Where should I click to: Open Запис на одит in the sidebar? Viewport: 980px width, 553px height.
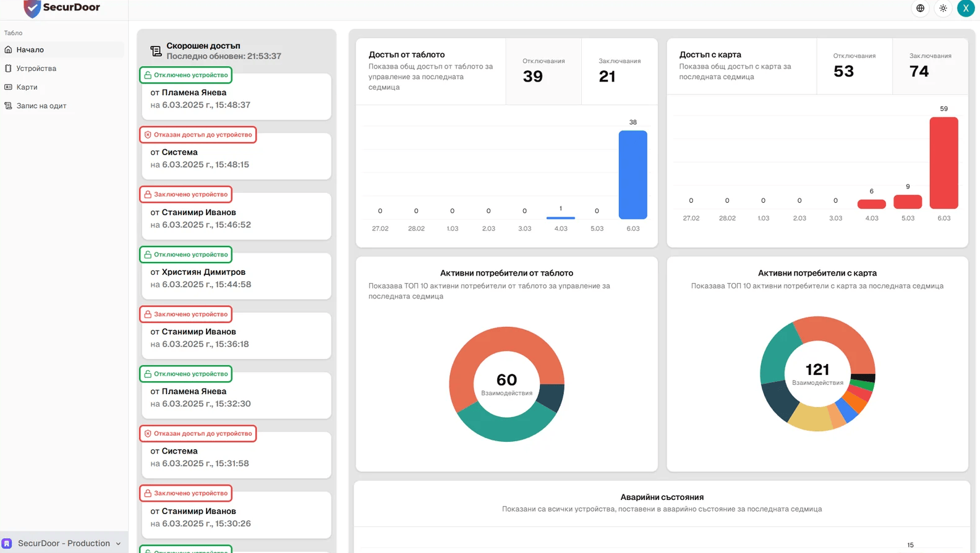tap(62, 106)
